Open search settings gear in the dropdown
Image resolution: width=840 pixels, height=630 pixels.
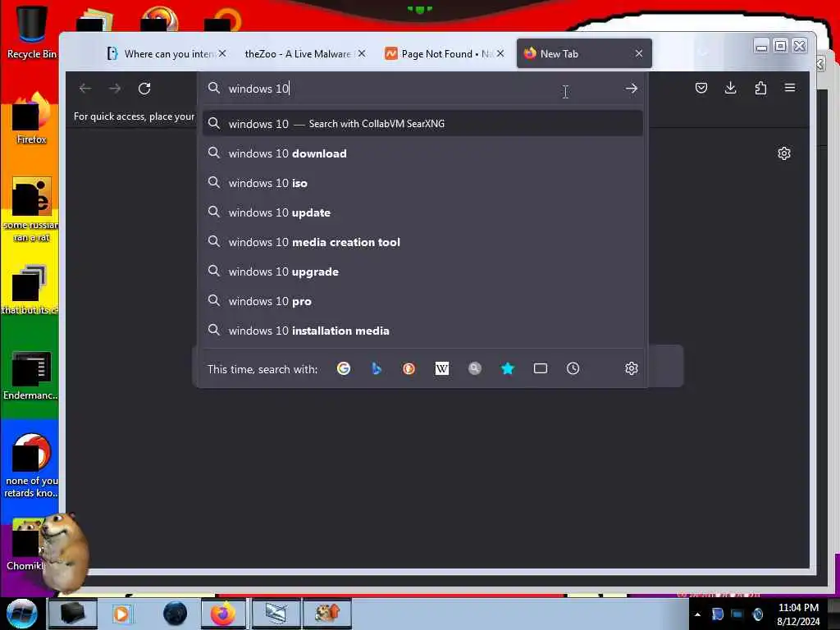631,368
